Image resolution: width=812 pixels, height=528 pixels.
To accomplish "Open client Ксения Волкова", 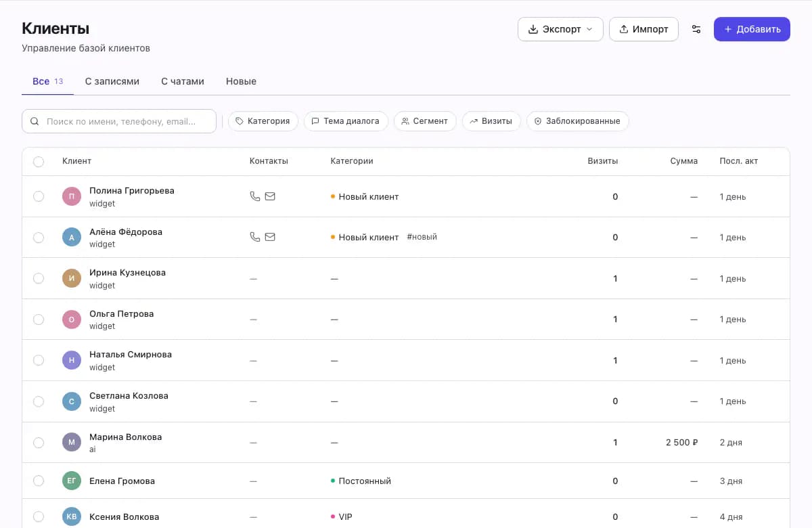I will 124,517.
